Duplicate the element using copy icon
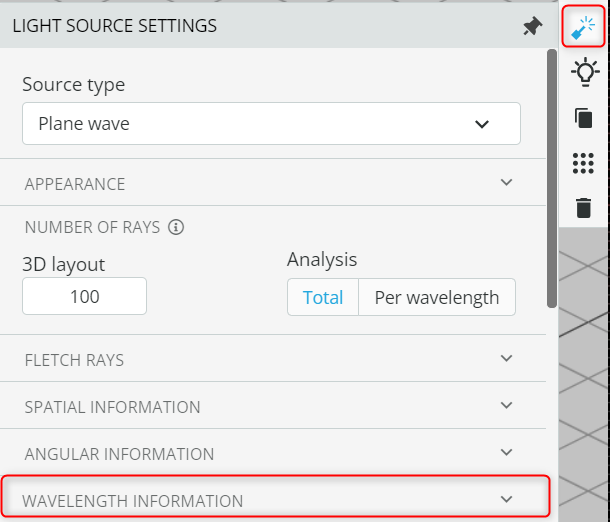The image size is (610, 522). pyautogui.click(x=584, y=118)
